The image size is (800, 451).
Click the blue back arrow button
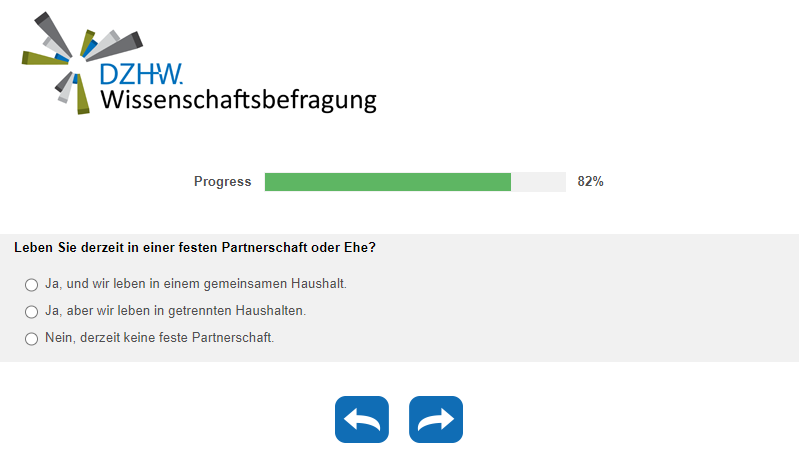[361, 420]
